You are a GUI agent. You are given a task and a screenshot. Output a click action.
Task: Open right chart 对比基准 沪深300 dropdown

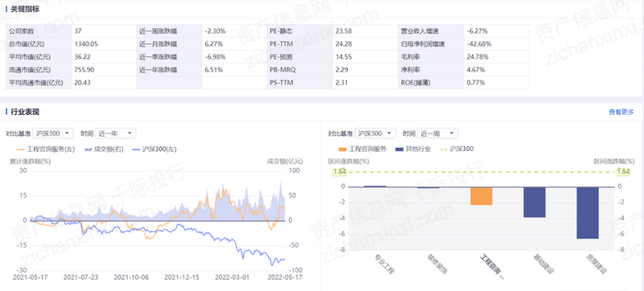[375, 133]
